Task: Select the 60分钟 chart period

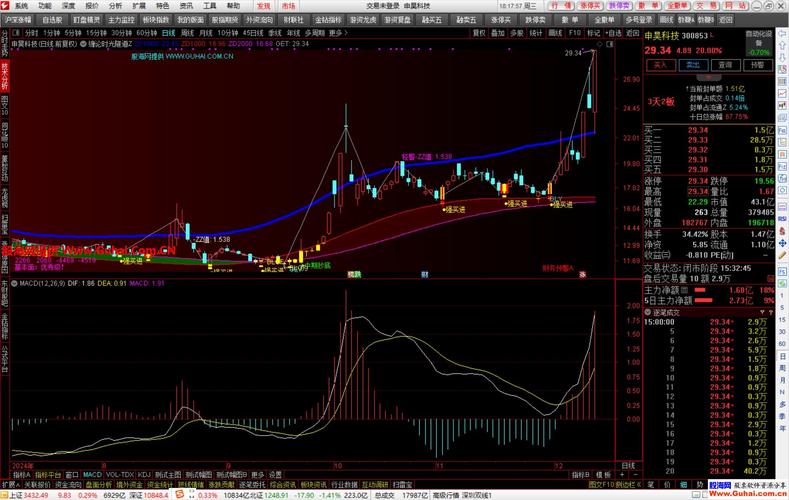Action: tap(147, 33)
